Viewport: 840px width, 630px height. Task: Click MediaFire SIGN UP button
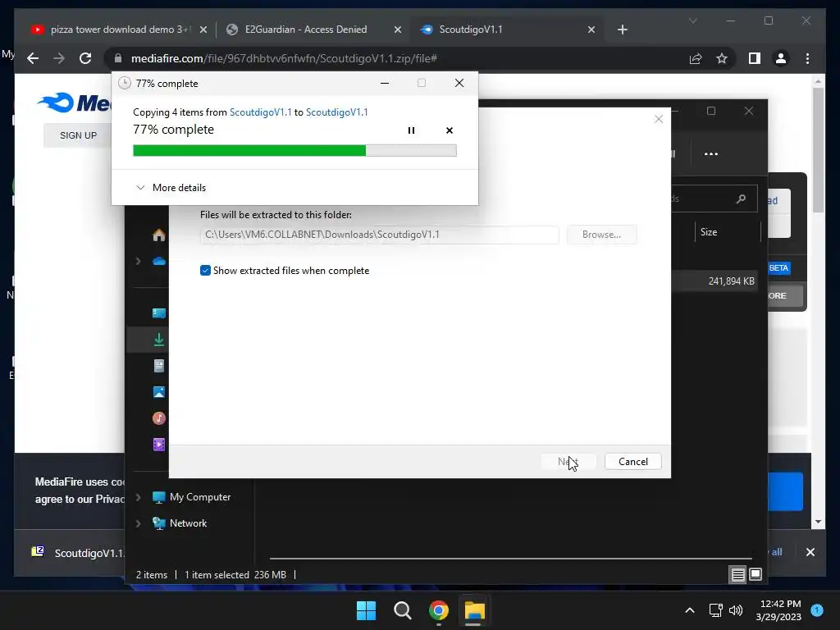pyautogui.click(x=78, y=135)
